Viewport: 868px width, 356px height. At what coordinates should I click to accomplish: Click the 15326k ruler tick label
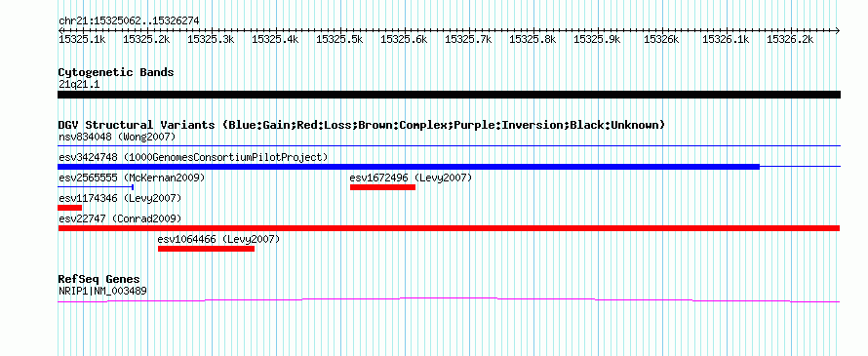pyautogui.click(x=661, y=39)
